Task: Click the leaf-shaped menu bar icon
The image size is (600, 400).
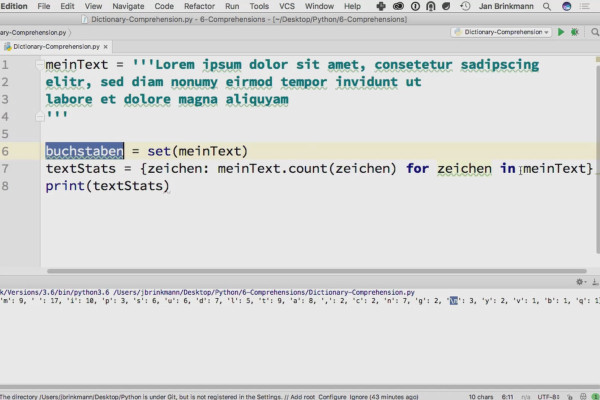Action: (x=446, y=6)
